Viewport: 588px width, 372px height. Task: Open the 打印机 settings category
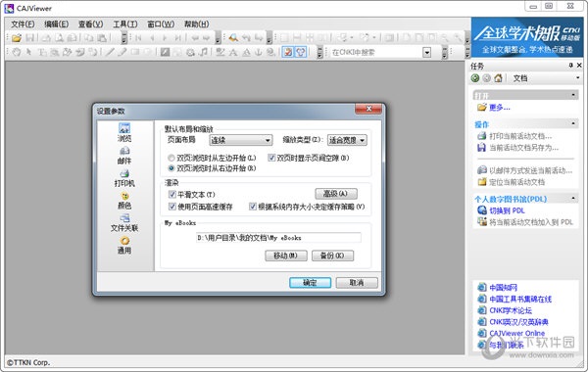pos(124,177)
